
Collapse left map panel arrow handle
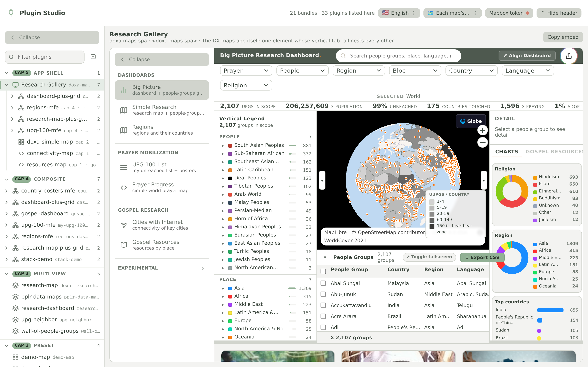[x=322, y=180]
